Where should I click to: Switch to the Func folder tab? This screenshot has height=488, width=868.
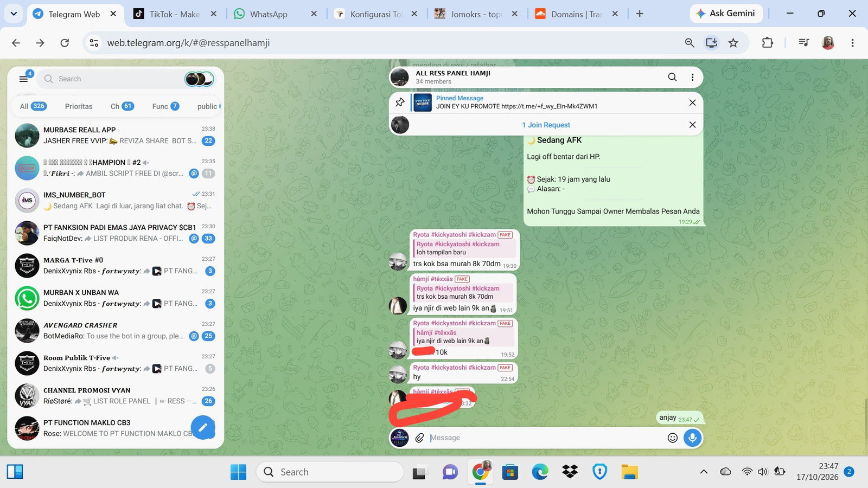coord(165,106)
